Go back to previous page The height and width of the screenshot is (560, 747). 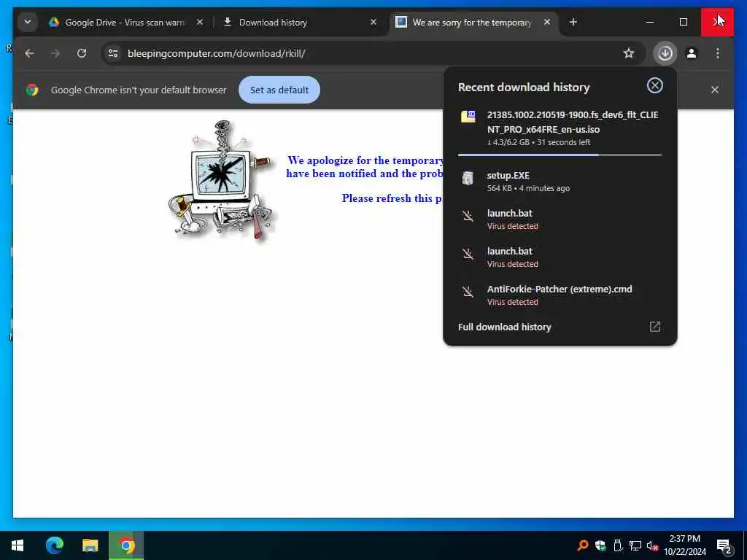pos(29,53)
